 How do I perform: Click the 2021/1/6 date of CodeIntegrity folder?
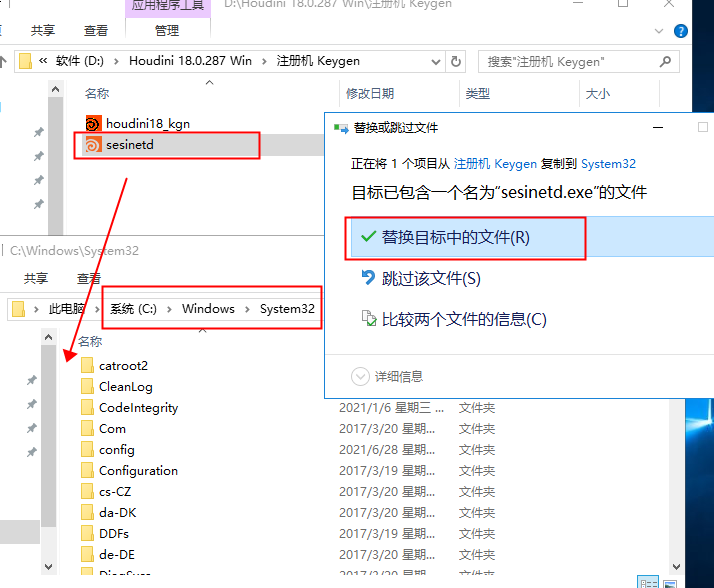[x=391, y=408]
